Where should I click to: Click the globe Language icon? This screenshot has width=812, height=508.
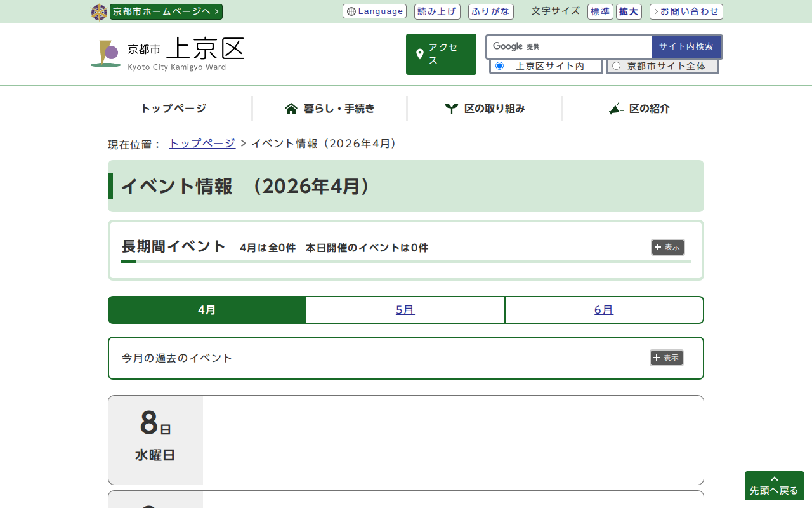coord(351,11)
